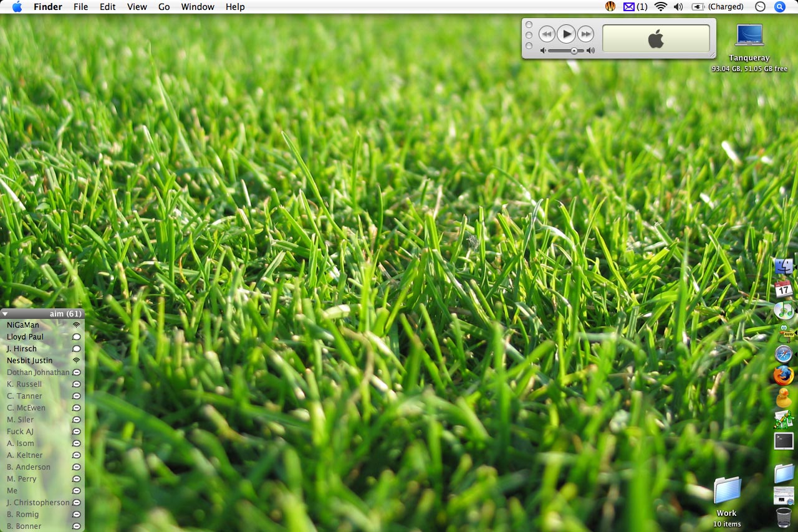Click the low-volume speaker icon in iTunes
Screen dimensions: 798x532
click(x=543, y=50)
